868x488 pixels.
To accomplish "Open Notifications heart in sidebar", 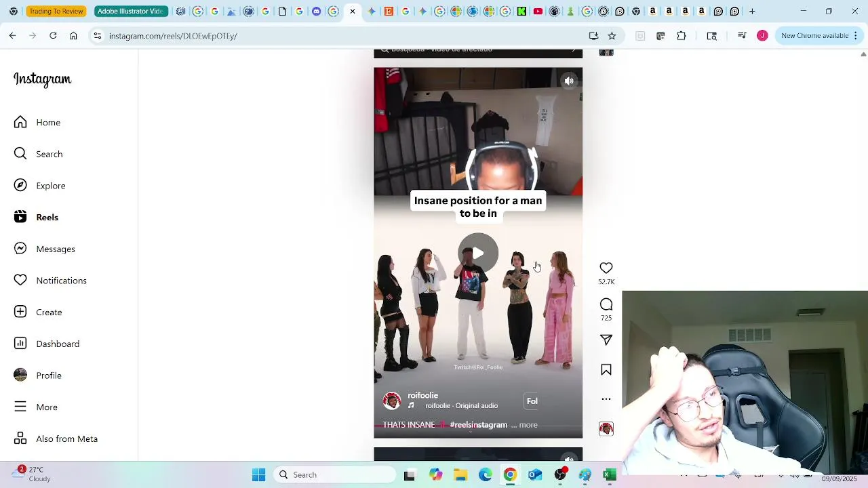I will point(50,281).
